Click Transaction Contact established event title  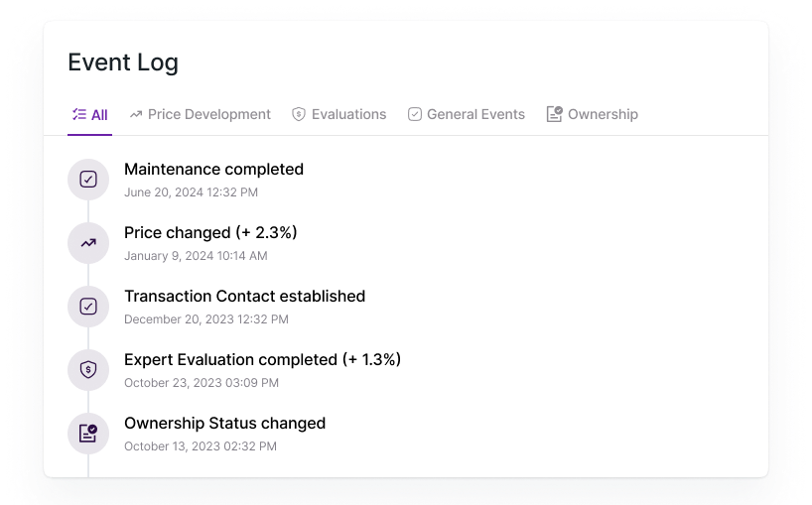click(x=245, y=296)
